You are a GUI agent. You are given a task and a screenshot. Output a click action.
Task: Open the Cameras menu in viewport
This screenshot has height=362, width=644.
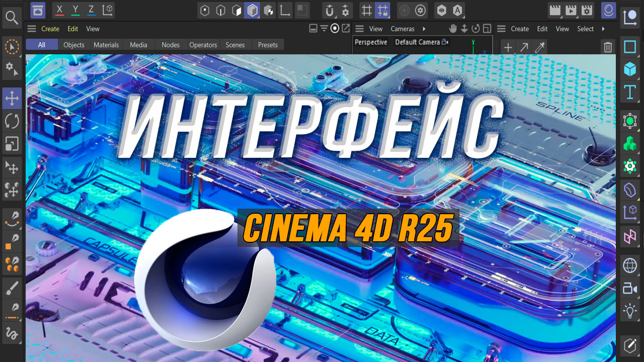[x=403, y=29]
